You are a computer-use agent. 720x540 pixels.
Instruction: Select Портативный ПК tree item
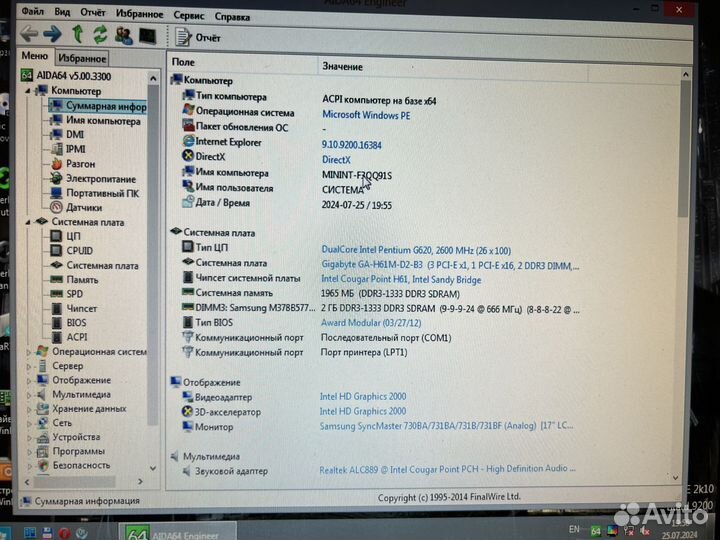95,193
